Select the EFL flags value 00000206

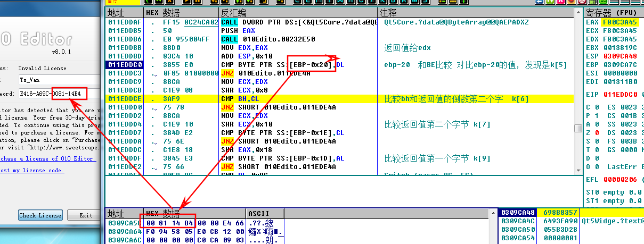[x=619, y=180]
